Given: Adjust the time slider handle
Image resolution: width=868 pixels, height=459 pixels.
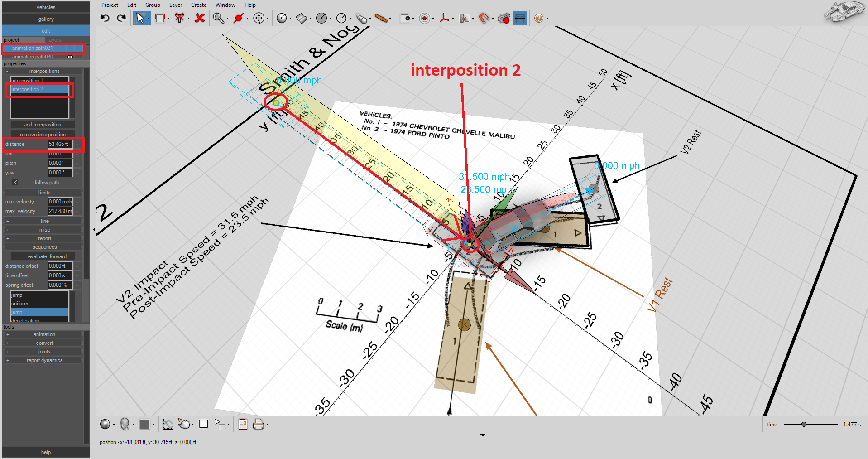Looking at the screenshot, I should pos(804,425).
